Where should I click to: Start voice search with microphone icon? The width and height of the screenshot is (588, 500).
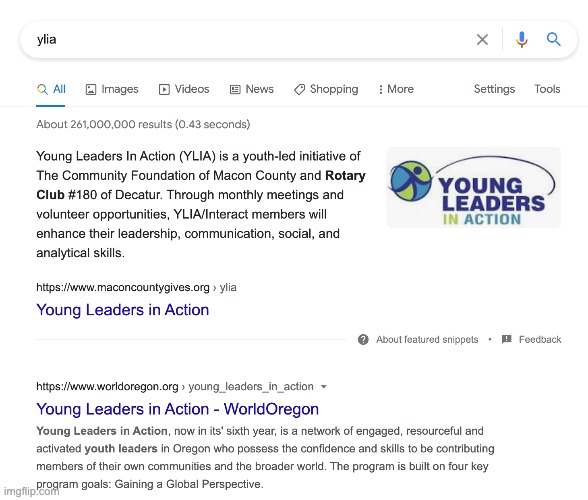click(x=522, y=39)
